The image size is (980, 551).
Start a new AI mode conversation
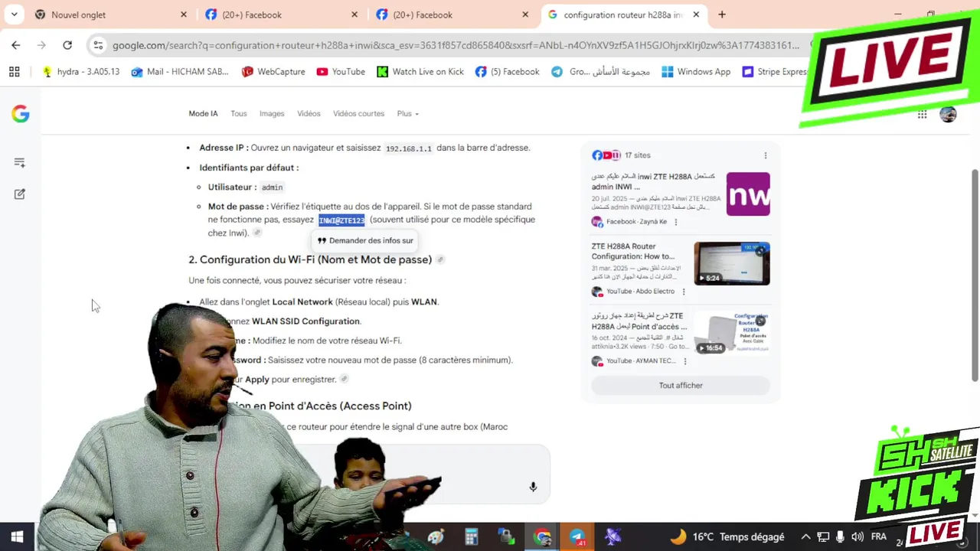click(x=20, y=194)
